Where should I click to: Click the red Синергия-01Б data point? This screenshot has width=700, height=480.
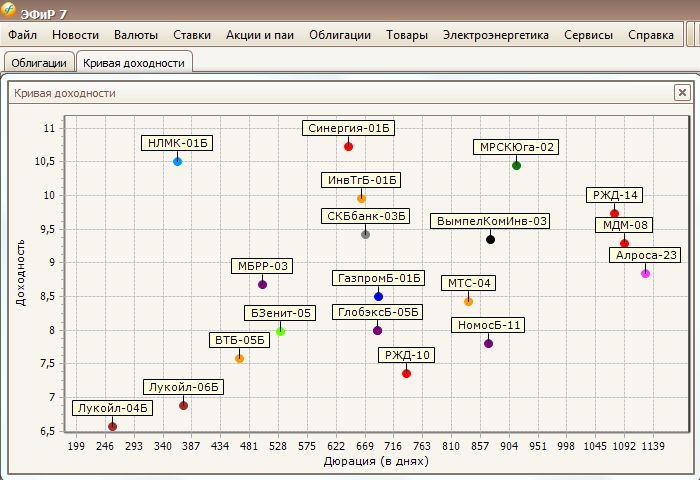348,146
